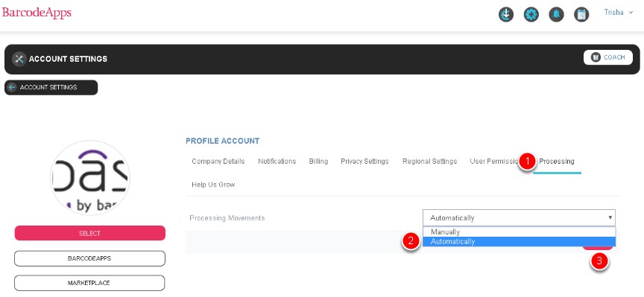The width and height of the screenshot is (644, 297).
Task: Switch to the Company Details tab
Action: [218, 162]
